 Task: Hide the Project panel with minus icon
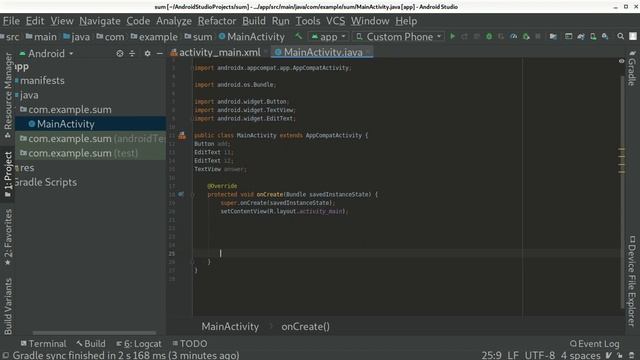click(160, 53)
